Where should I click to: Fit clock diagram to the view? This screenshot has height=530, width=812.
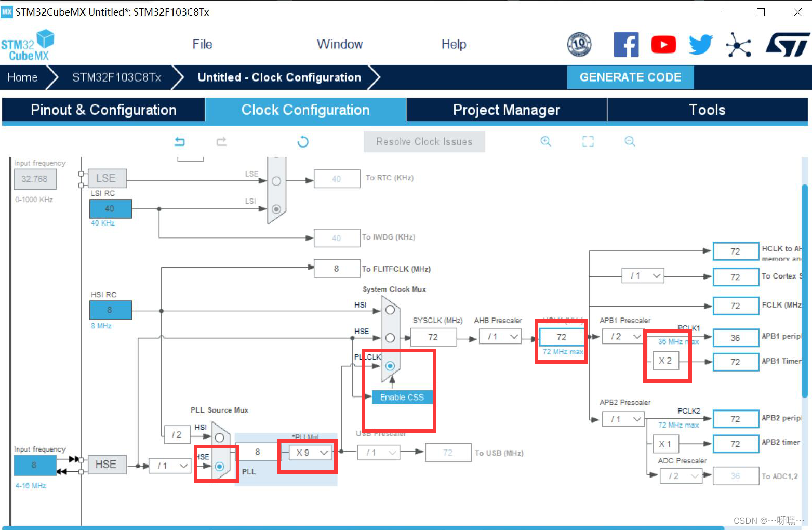coord(588,141)
